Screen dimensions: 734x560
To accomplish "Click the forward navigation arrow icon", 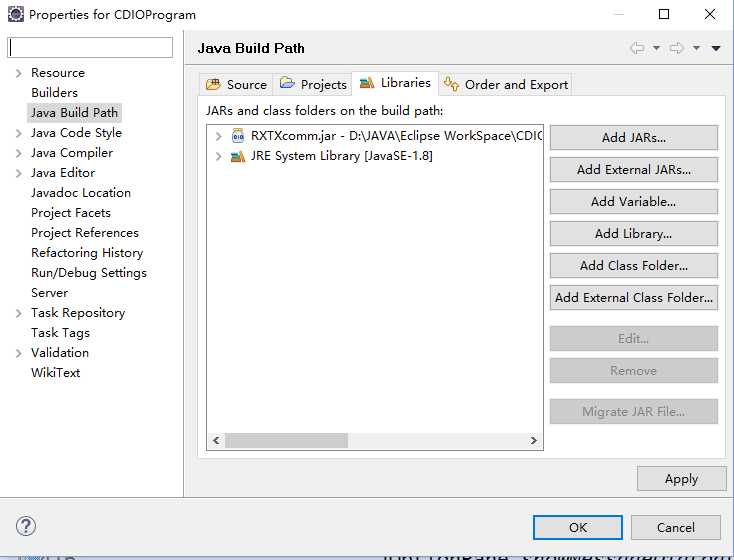I will click(677, 48).
